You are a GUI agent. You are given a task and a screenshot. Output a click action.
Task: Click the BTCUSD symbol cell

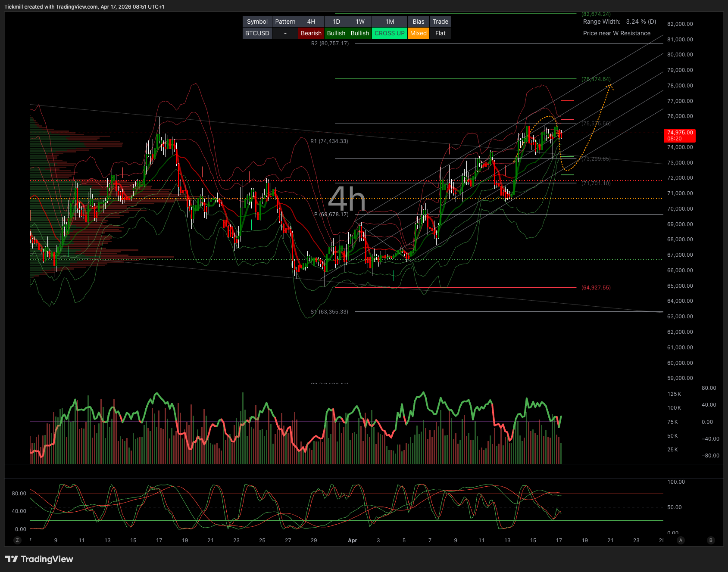pos(257,33)
